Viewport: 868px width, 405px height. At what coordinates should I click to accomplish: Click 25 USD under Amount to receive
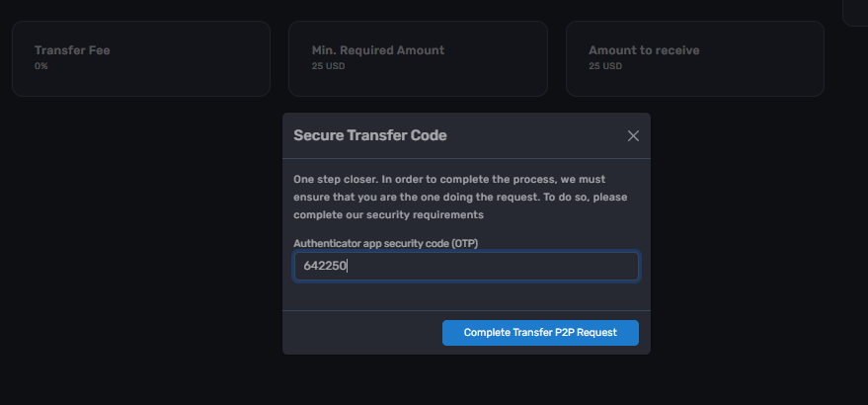(x=605, y=66)
